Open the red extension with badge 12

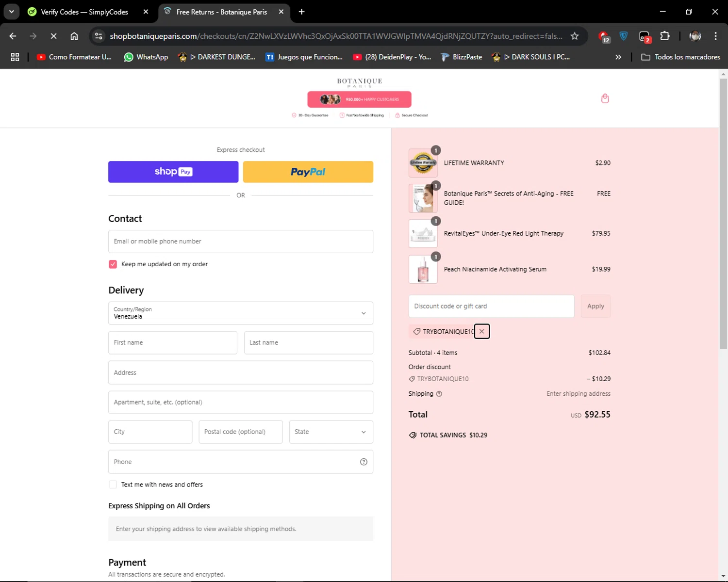603,36
